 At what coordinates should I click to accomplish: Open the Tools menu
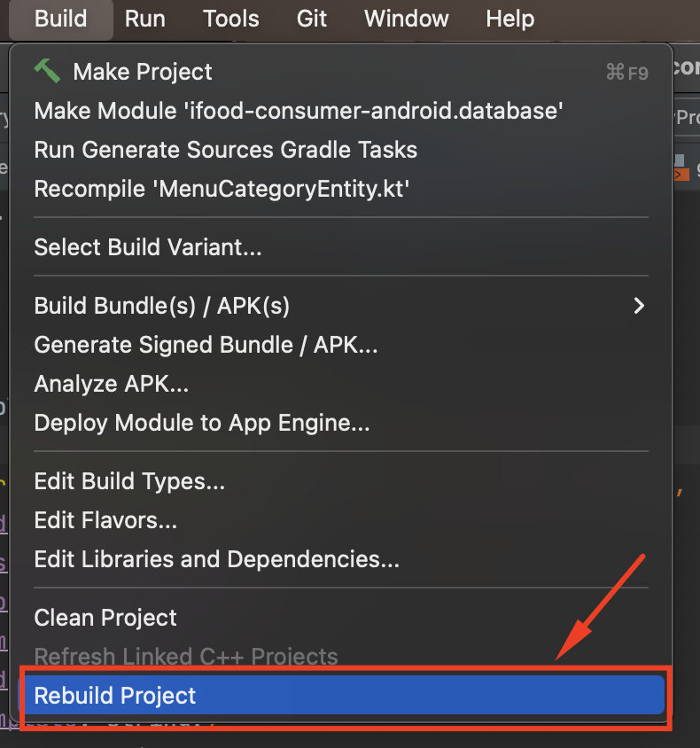point(231,19)
